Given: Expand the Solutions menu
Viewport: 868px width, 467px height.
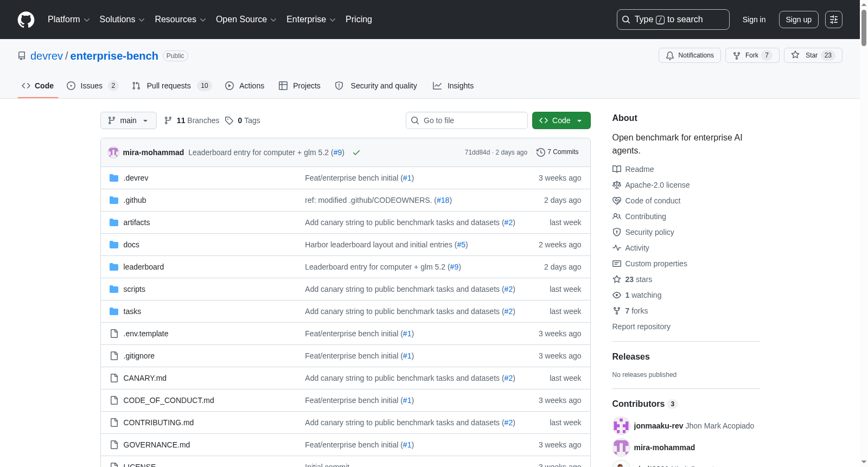Looking at the screenshot, I should pos(122,20).
